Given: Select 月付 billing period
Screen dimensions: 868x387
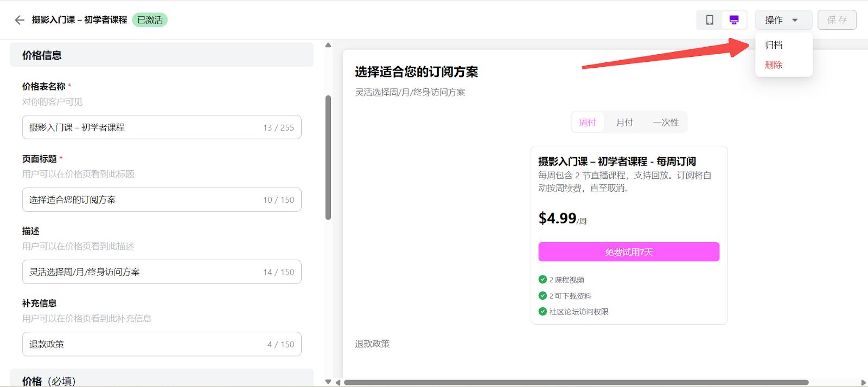Looking at the screenshot, I should 624,122.
